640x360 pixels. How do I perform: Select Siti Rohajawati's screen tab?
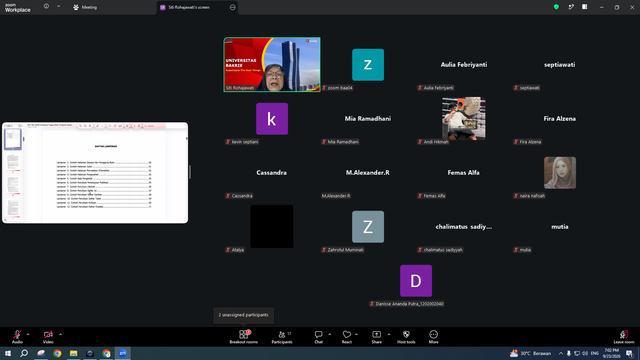click(189, 7)
